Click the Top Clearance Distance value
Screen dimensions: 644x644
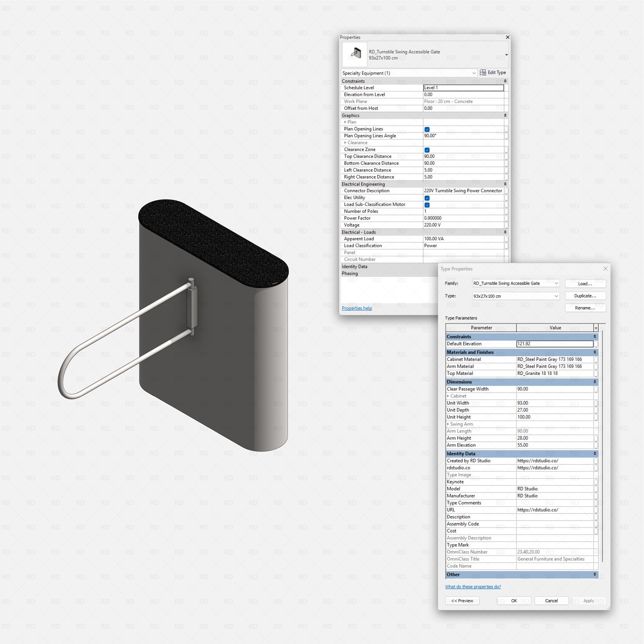(x=463, y=156)
